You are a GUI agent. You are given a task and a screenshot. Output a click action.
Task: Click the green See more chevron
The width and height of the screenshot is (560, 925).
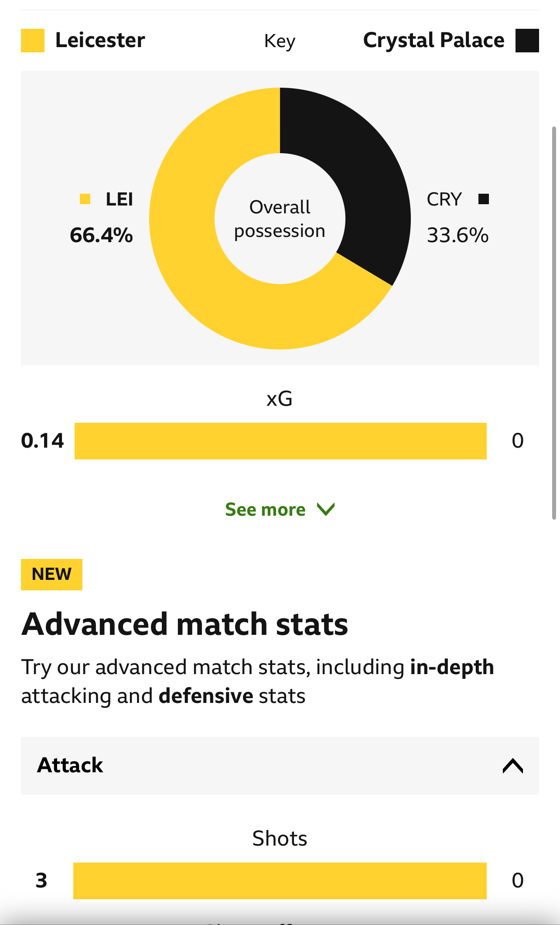click(x=326, y=509)
